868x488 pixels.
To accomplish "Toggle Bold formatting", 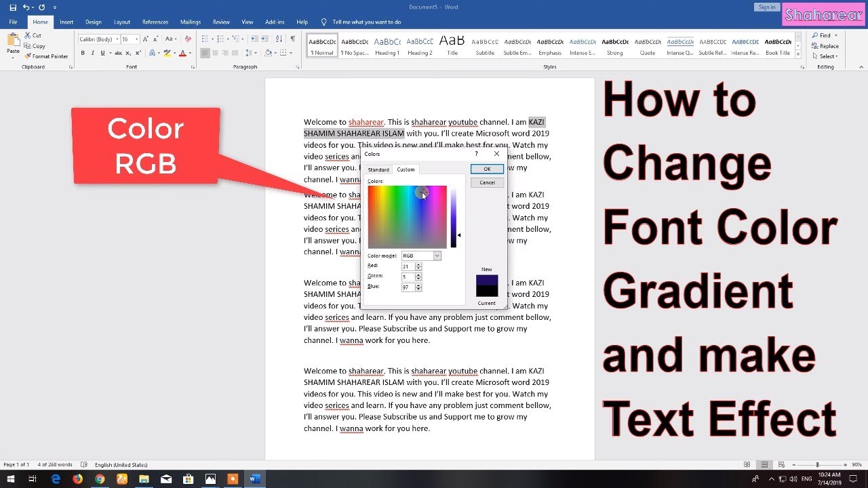I will (83, 53).
